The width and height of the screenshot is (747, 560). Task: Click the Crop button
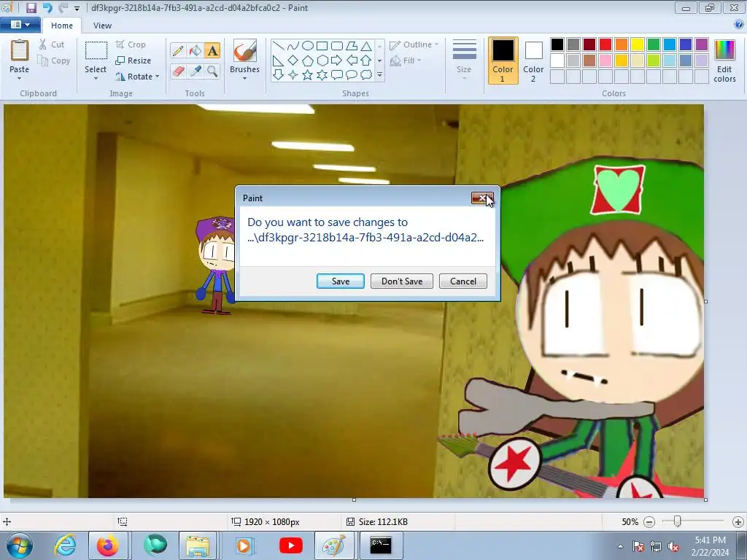[x=131, y=44]
